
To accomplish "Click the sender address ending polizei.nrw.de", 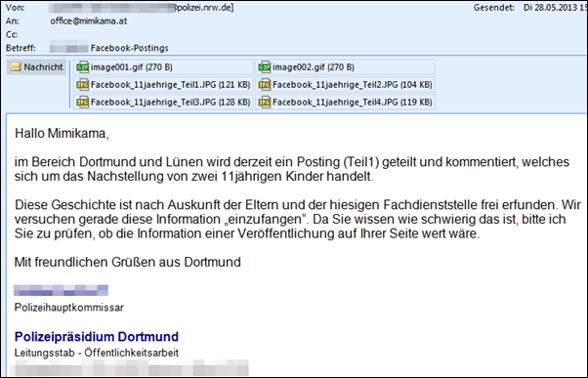I will (141, 8).
